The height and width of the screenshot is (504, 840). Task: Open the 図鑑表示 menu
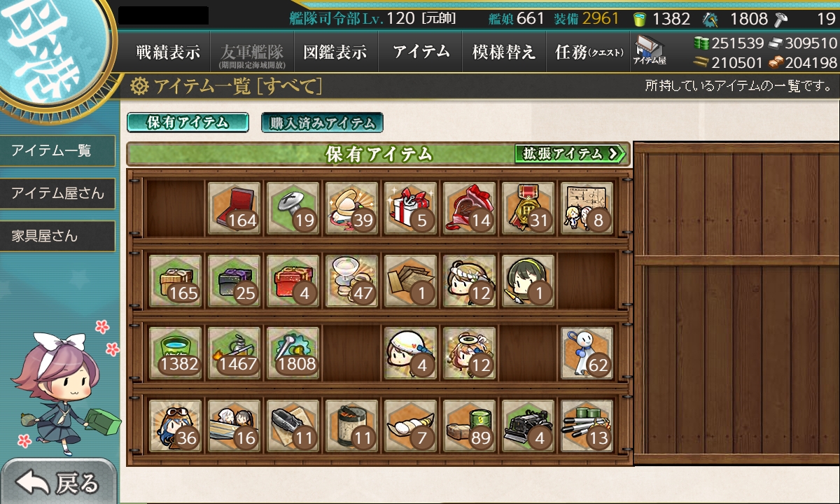coord(335,52)
